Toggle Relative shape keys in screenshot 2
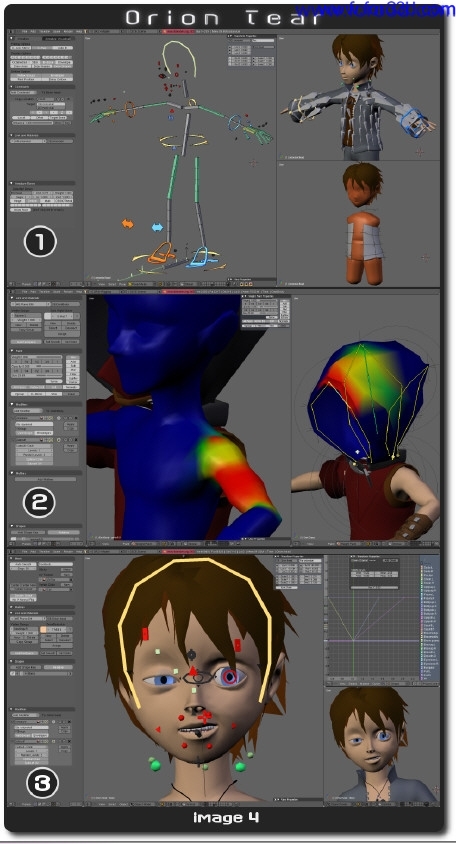Viewport: 456px width, 844px height. click(x=64, y=532)
